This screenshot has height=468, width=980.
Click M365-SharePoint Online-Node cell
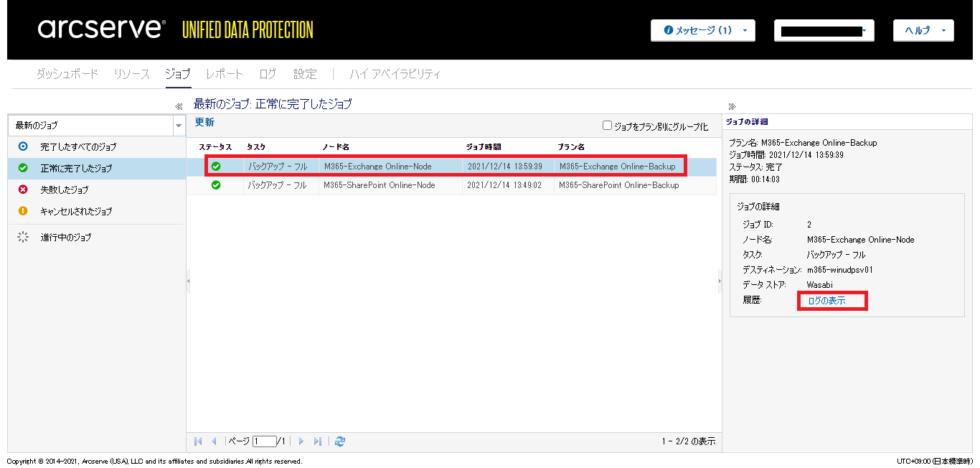[380, 184]
